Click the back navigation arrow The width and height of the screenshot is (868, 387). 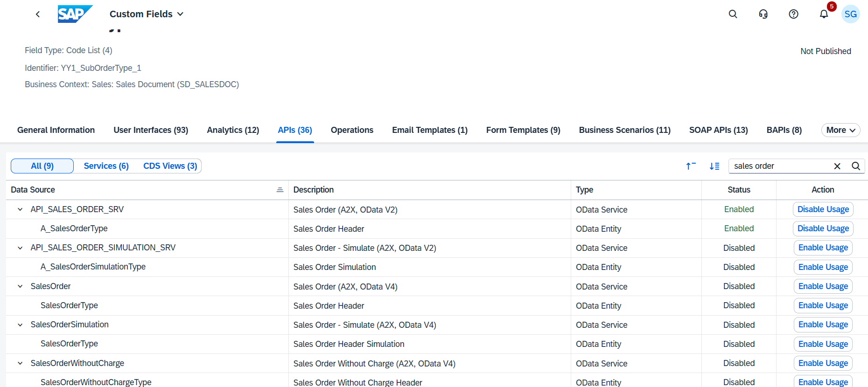coord(38,14)
